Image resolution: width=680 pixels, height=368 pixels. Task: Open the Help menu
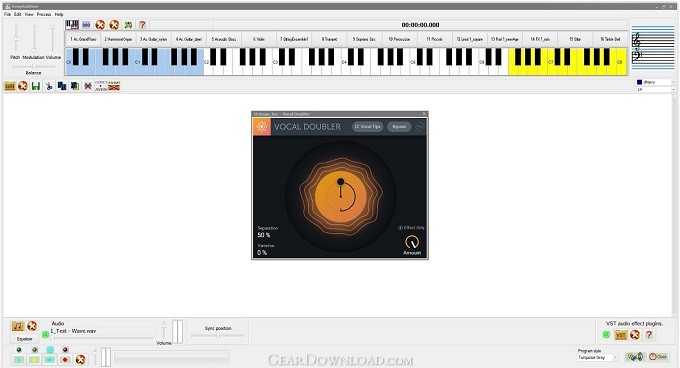click(x=59, y=14)
